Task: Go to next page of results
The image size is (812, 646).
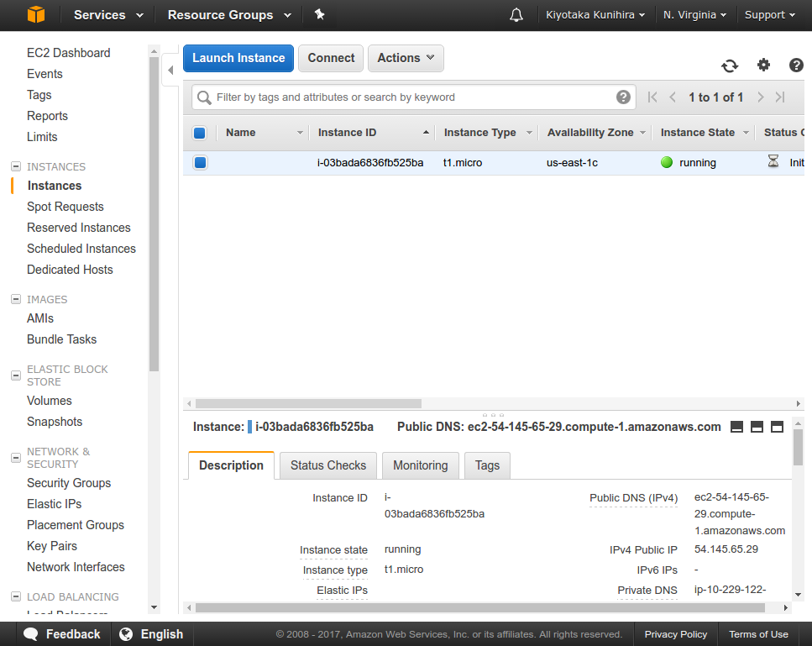Action: (x=760, y=97)
